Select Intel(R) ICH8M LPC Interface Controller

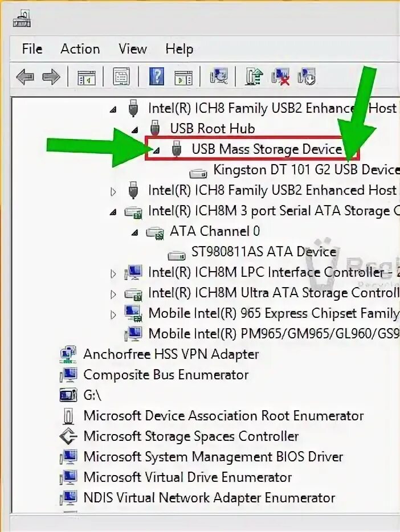(x=274, y=272)
